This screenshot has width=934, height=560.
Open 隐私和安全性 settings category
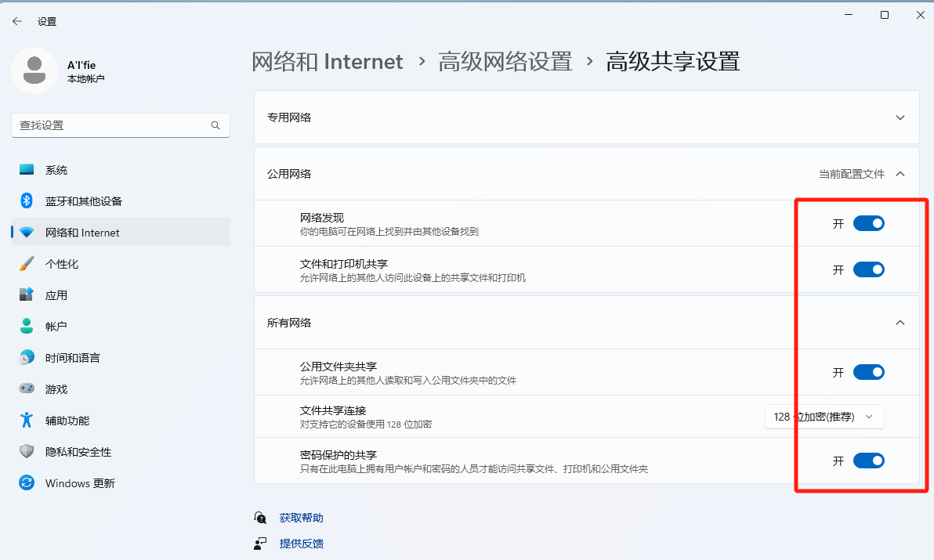pyautogui.click(x=121, y=452)
